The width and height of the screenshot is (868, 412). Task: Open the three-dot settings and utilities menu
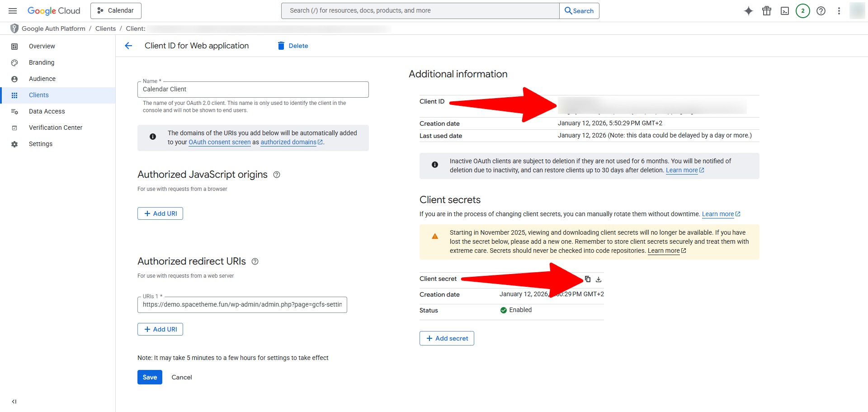pos(839,11)
